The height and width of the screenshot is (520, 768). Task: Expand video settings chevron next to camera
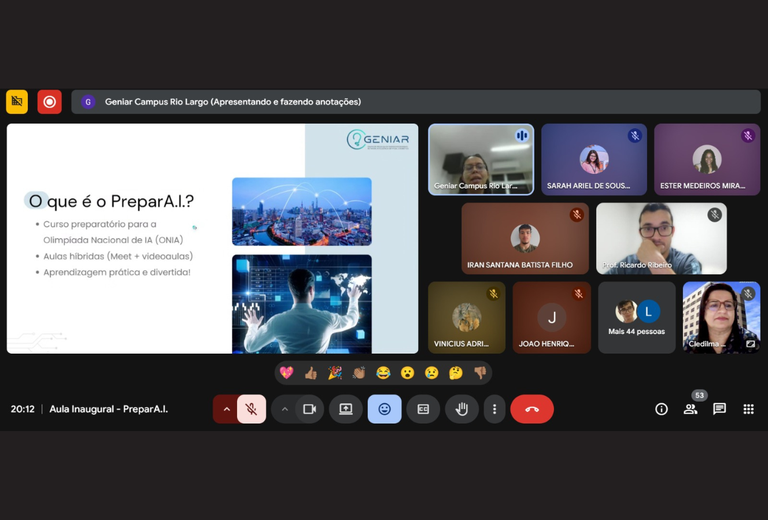click(x=285, y=409)
